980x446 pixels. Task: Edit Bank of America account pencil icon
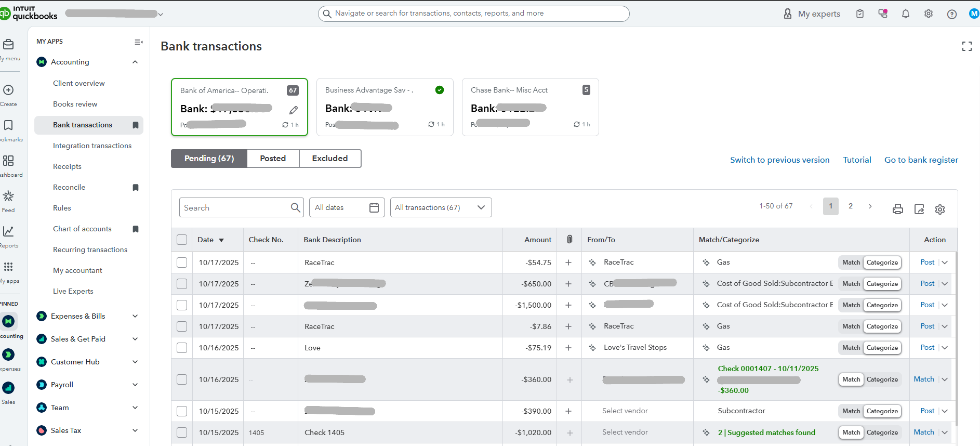294,110
